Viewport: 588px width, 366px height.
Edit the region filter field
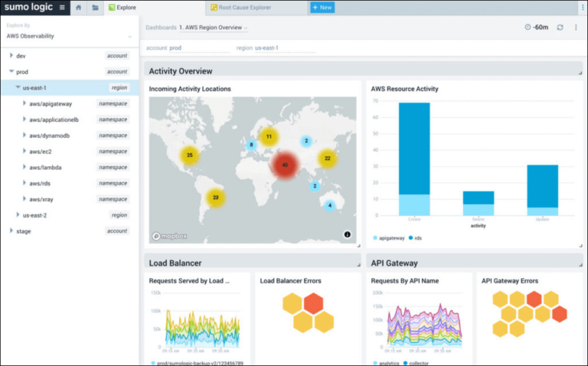tap(285, 48)
